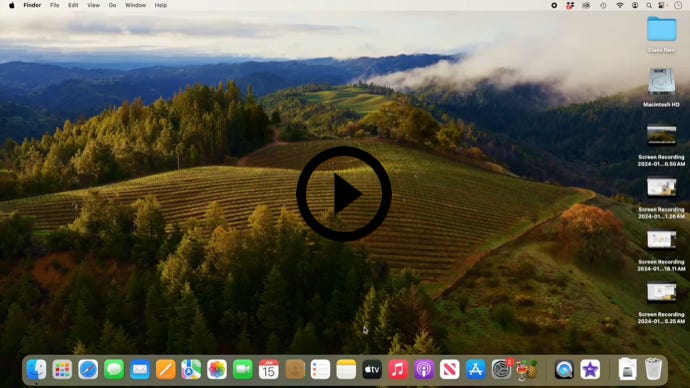The height and width of the screenshot is (388, 690).
Task: Open the Photos app from the Dock
Action: tap(217, 369)
